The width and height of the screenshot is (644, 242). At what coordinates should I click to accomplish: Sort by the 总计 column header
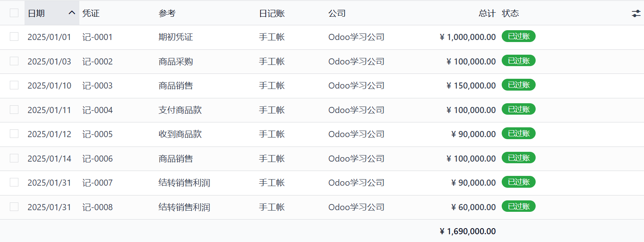487,13
